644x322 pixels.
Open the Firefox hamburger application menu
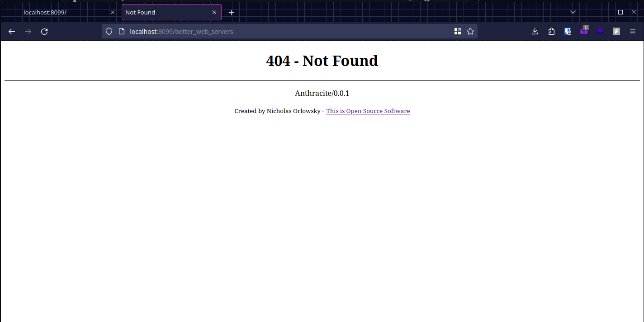[633, 31]
